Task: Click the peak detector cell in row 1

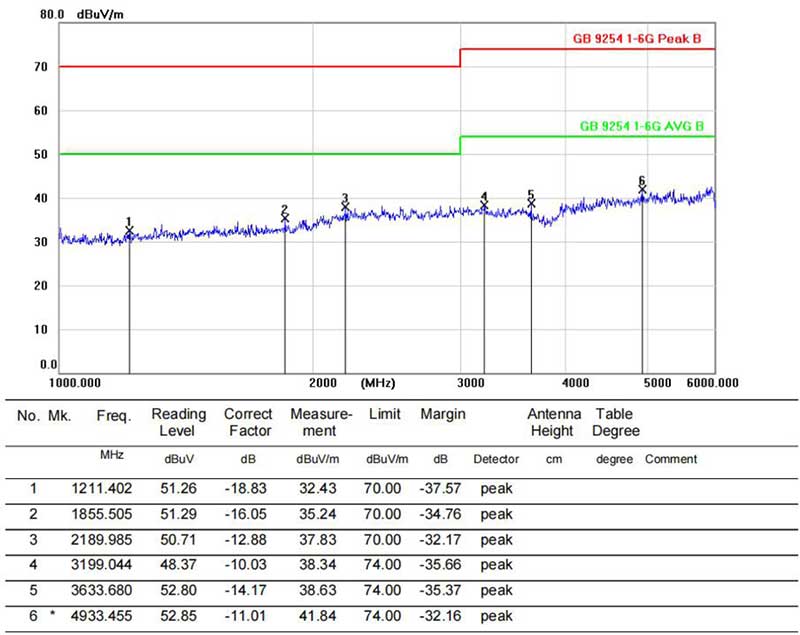Action: pyautogui.click(x=496, y=489)
